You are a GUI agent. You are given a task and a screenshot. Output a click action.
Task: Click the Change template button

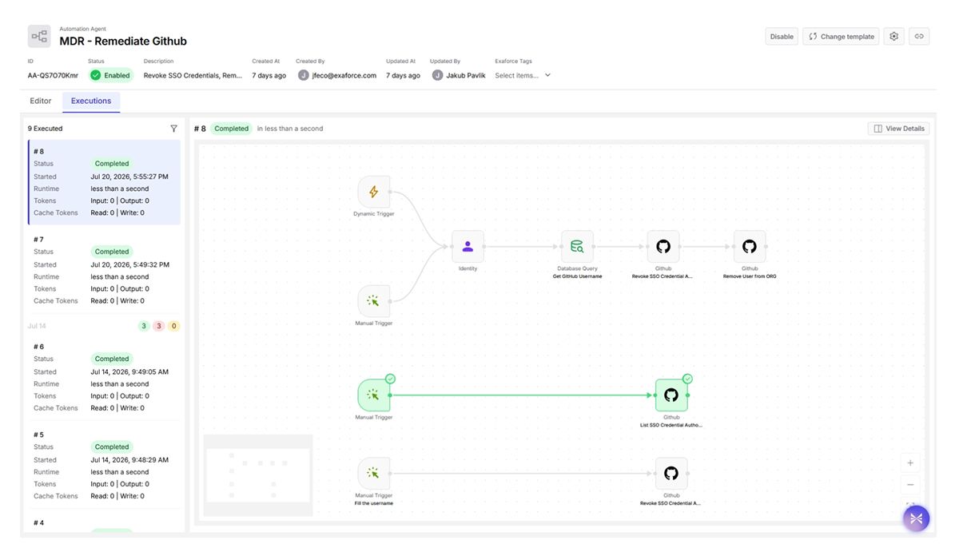pyautogui.click(x=841, y=37)
